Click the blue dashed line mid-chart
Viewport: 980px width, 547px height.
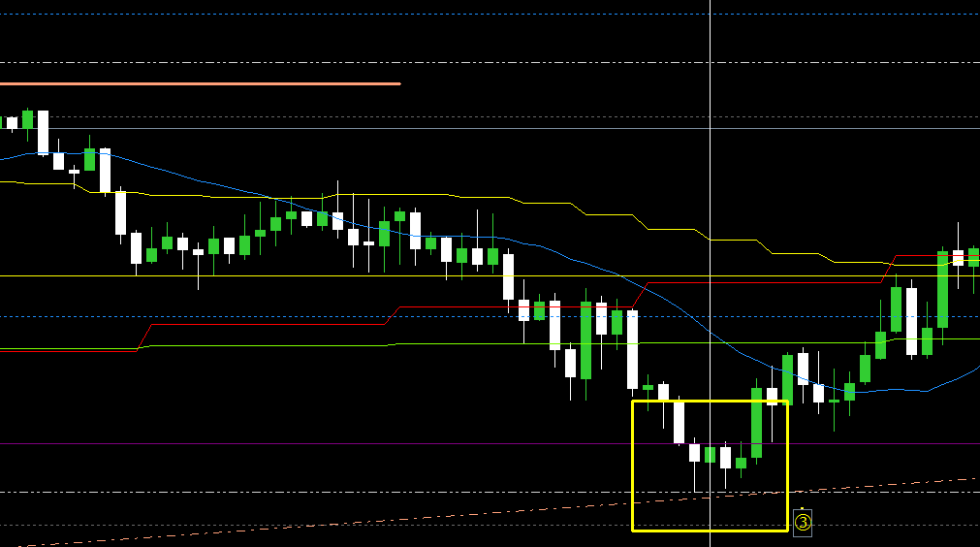point(291,316)
